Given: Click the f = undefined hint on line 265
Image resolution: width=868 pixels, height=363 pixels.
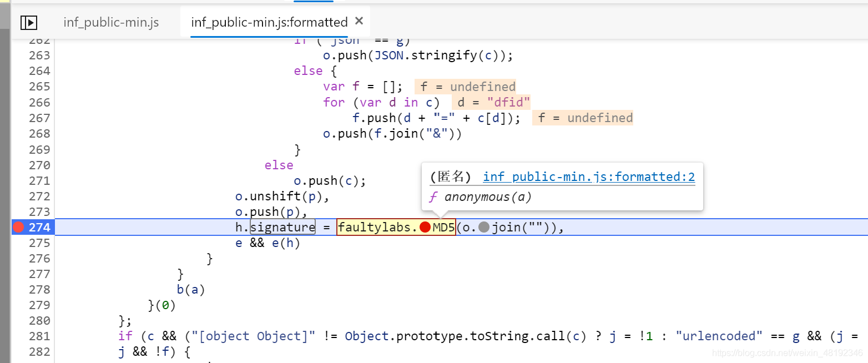Looking at the screenshot, I should (x=465, y=86).
